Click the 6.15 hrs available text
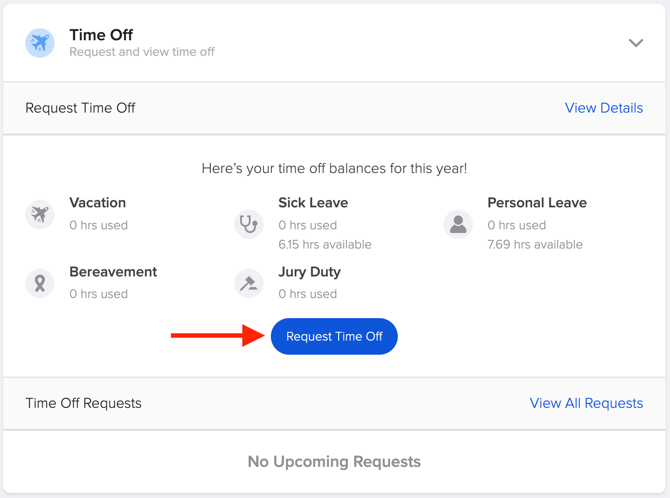670x498 pixels. [x=325, y=245]
